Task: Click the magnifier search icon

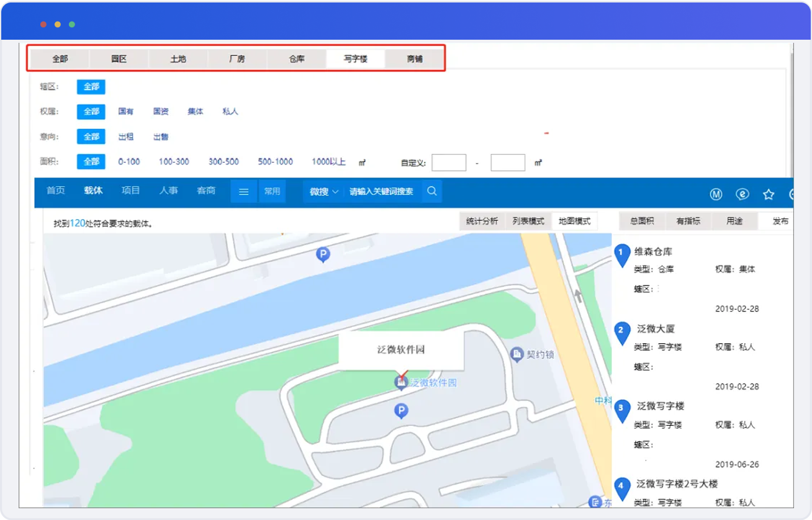Action: tap(431, 192)
